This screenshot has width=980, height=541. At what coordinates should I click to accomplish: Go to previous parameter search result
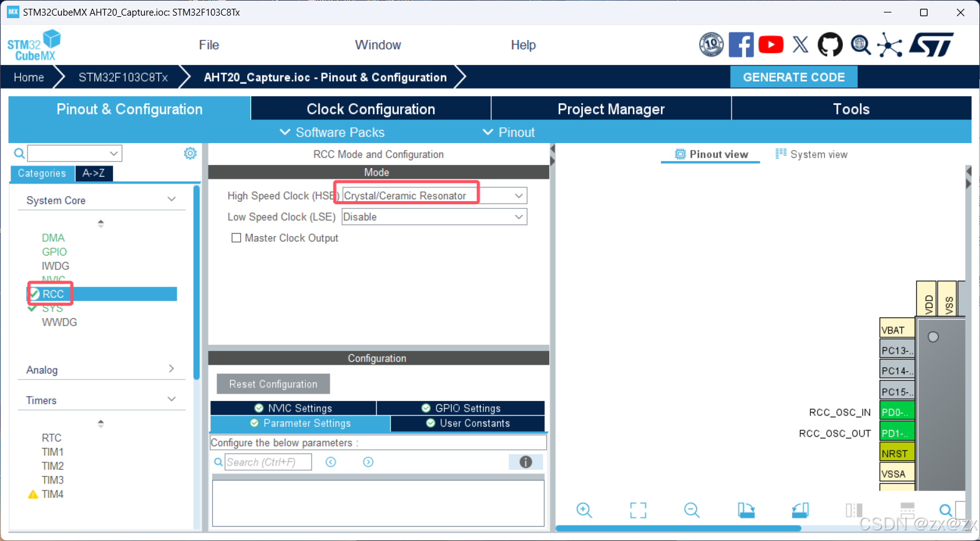[331, 462]
